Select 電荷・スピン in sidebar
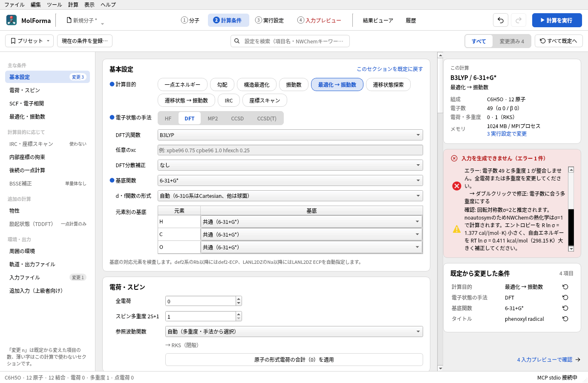Viewport: 588px width, 383px height. pos(47,90)
